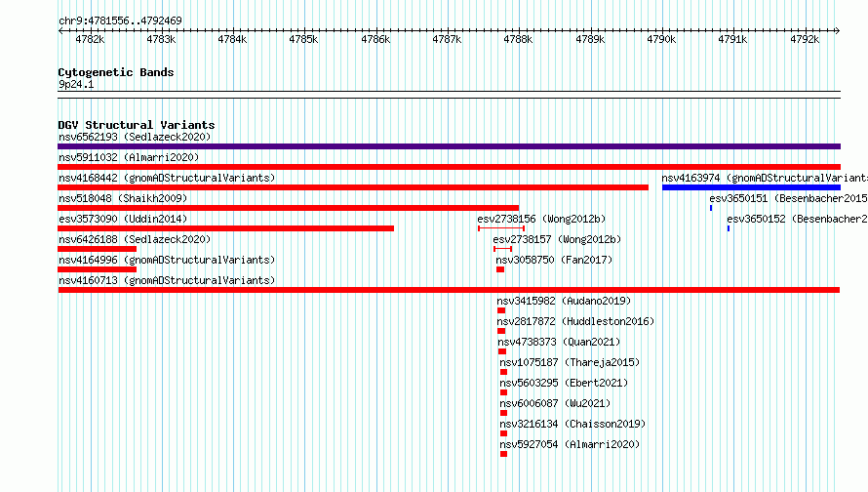Click the left arrow of the ruler
This screenshot has height=492, width=868.
pyautogui.click(x=60, y=30)
